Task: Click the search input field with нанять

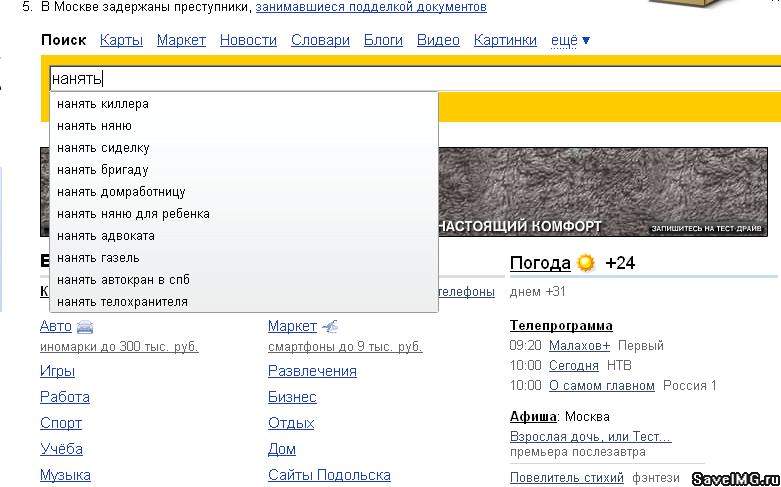Action: 415,79
